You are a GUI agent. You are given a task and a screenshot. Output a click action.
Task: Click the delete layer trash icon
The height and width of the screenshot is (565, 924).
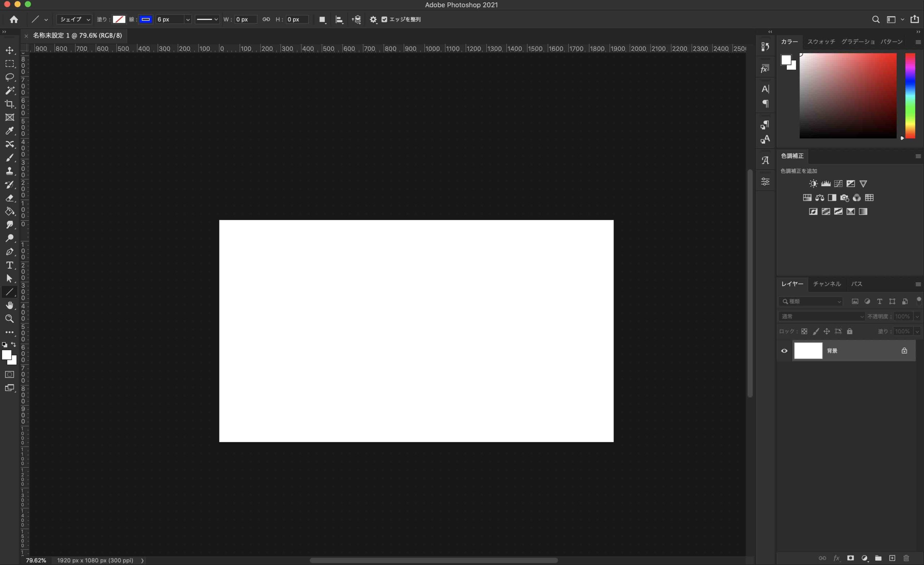pos(906,558)
